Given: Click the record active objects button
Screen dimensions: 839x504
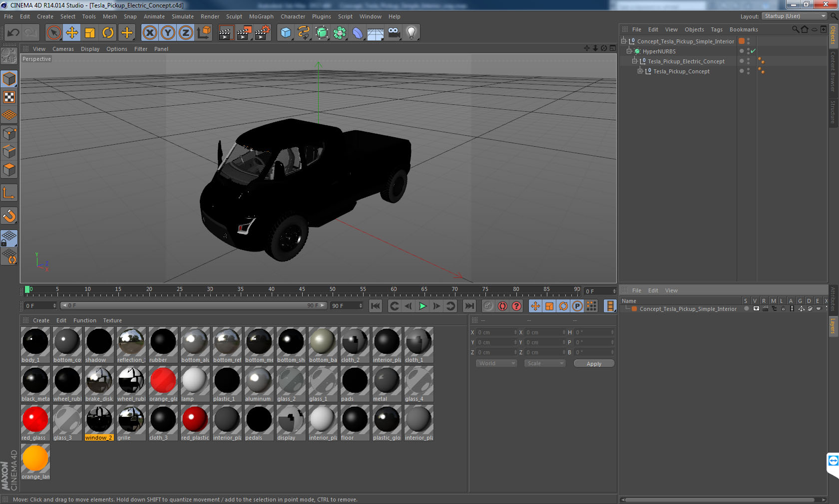Looking at the screenshot, I should pyautogui.click(x=488, y=306).
